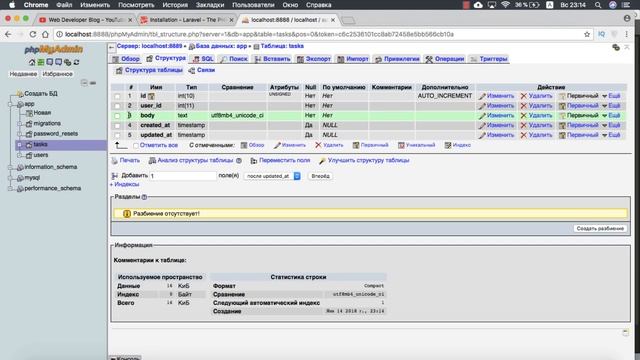Expand the + Индексы link
The height and width of the screenshot is (360, 640).
pos(124,184)
